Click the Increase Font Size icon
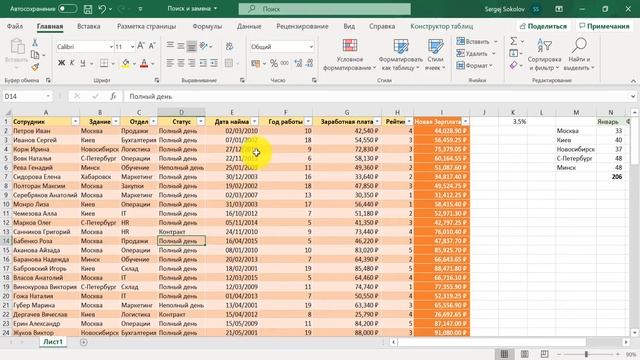The height and width of the screenshot is (360, 640). tap(141, 46)
